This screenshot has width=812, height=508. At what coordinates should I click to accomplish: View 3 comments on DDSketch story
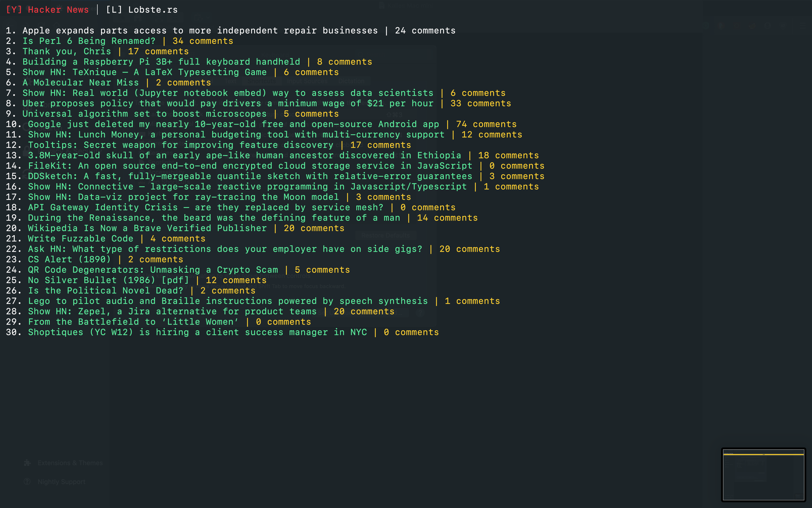(x=517, y=176)
